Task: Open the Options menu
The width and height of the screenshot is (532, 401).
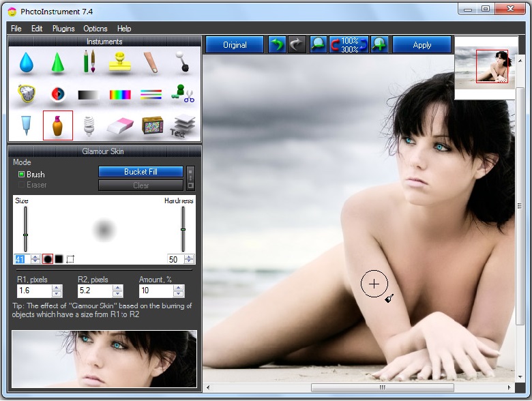Action: pyautogui.click(x=95, y=29)
